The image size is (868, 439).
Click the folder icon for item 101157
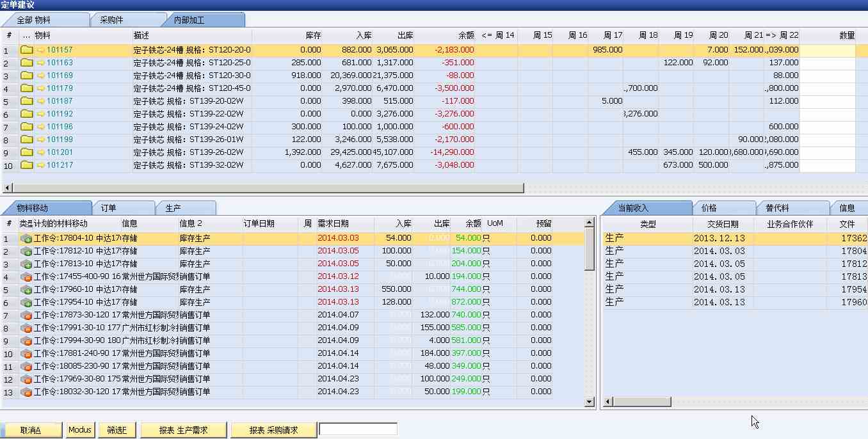pos(26,50)
